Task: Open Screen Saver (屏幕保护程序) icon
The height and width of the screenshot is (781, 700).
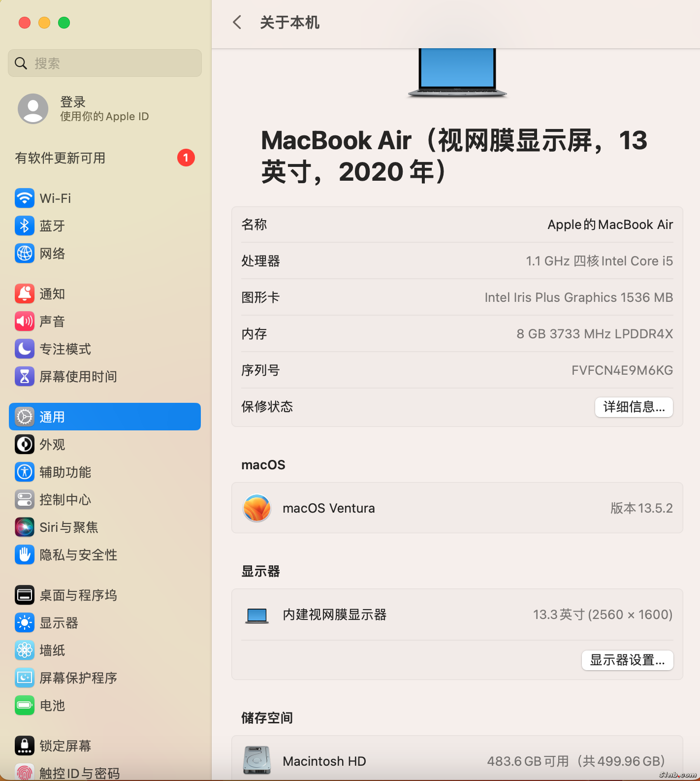Action: [25, 678]
